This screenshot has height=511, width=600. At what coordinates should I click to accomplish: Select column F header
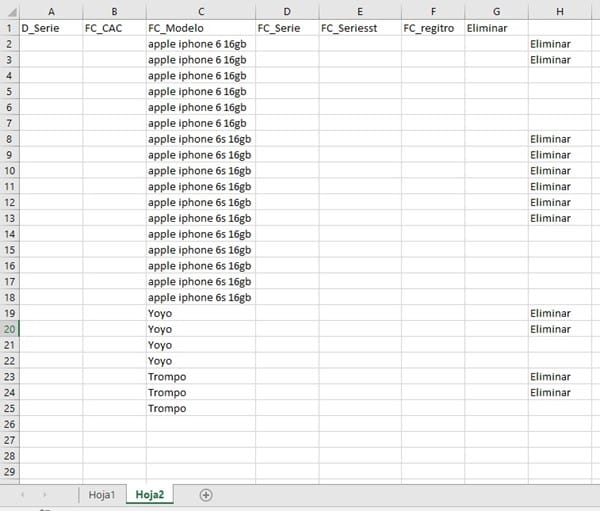(x=433, y=12)
